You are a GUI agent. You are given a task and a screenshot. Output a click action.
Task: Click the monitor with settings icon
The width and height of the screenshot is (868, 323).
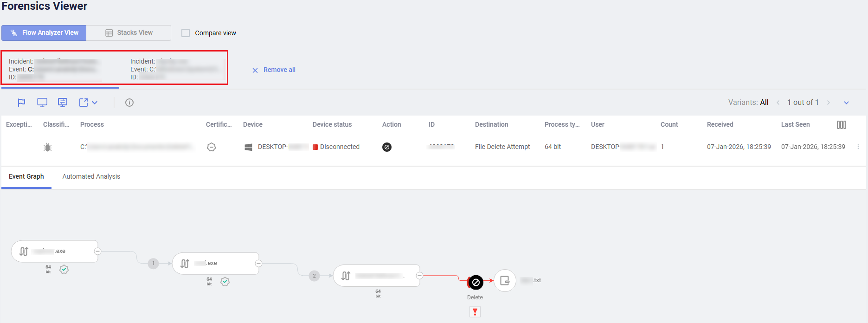63,103
